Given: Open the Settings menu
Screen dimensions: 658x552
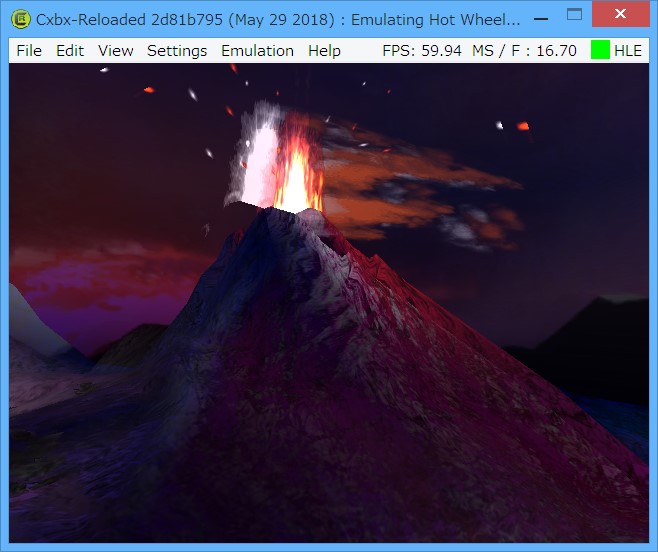Looking at the screenshot, I should click(177, 51).
